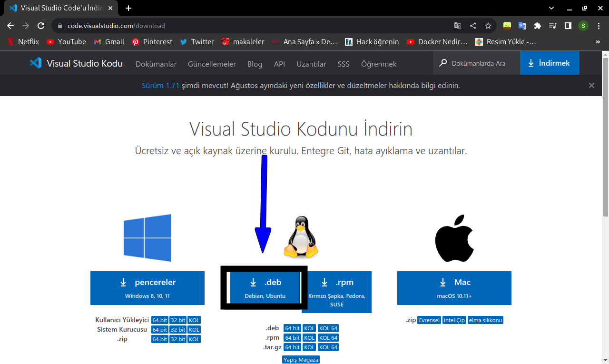Open the Sürüm 1.71 link
The height and width of the screenshot is (364, 609).
coord(160,86)
